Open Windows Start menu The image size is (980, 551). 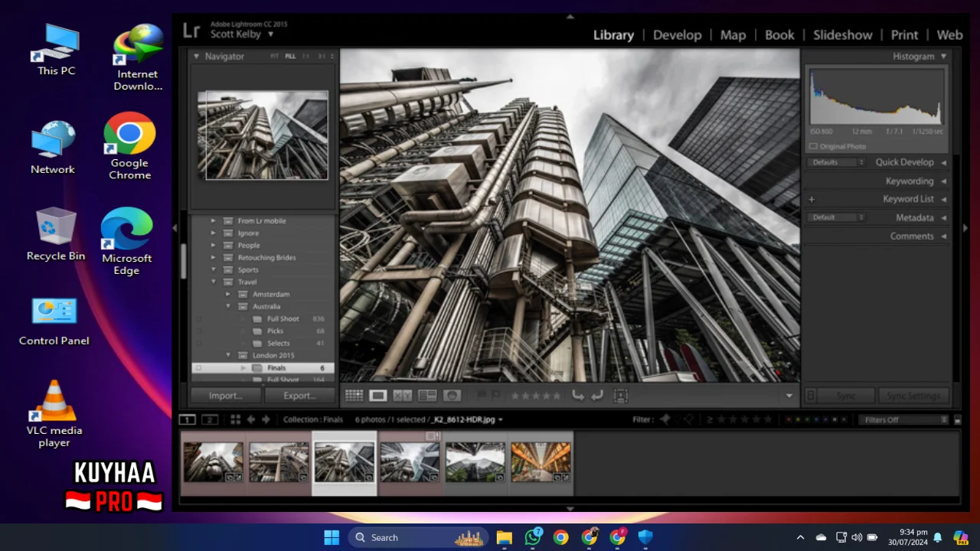332,537
